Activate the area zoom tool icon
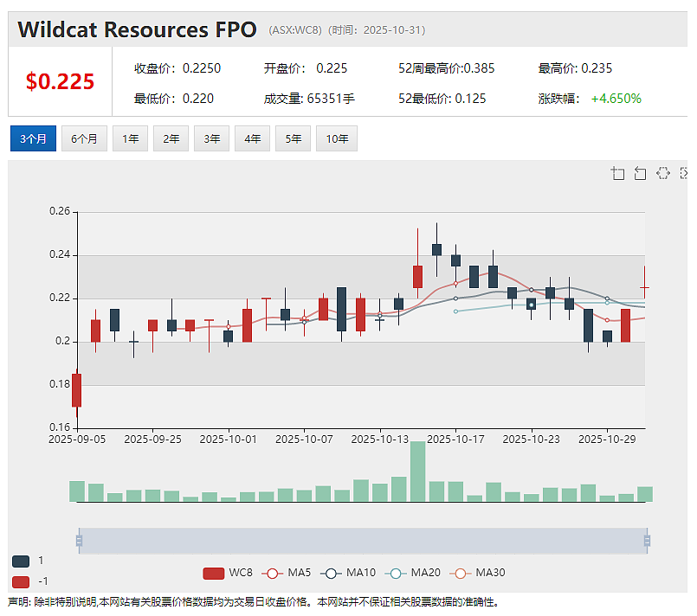This screenshot has width=697, height=616. point(617,173)
